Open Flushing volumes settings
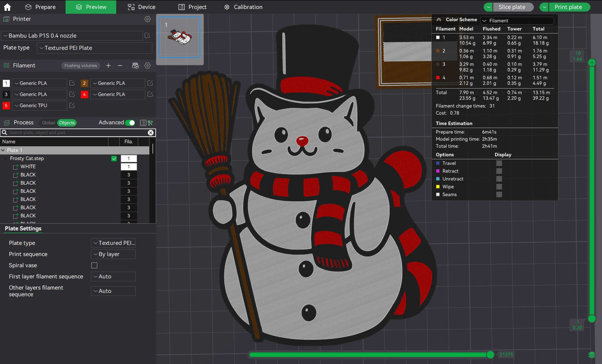The width and height of the screenshot is (602, 364). click(80, 66)
